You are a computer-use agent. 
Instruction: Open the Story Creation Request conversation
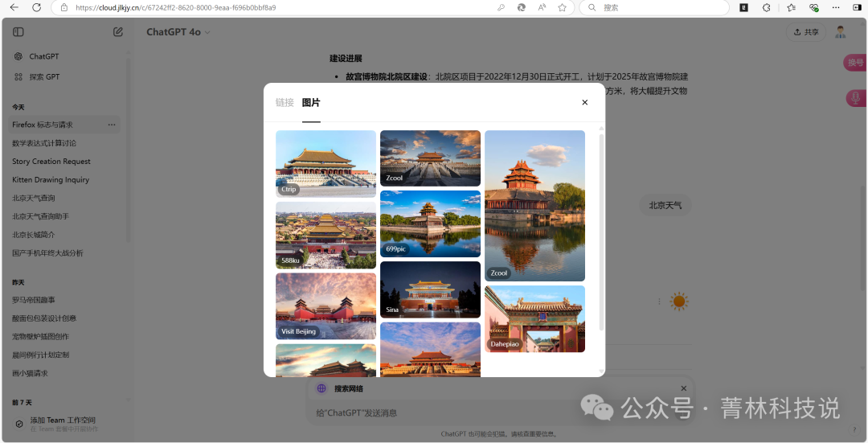pyautogui.click(x=51, y=162)
